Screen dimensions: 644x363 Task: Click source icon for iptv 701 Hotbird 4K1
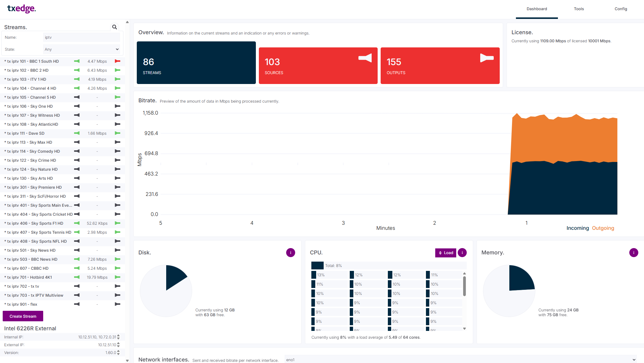pos(77,277)
